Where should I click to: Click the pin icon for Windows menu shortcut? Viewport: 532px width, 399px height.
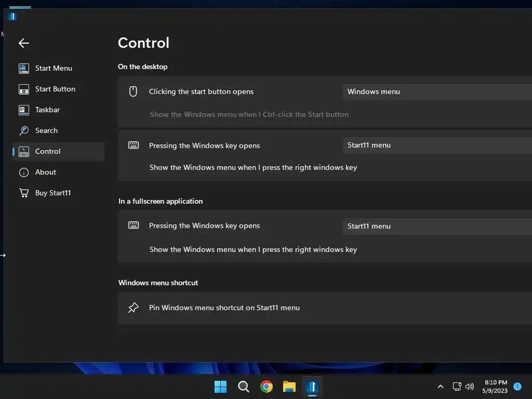click(134, 308)
